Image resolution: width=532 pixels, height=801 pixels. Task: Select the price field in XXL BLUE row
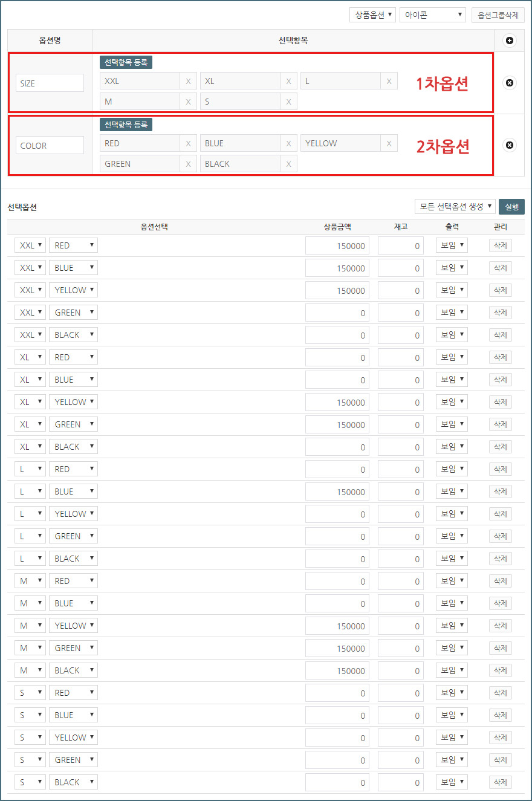[x=337, y=268]
